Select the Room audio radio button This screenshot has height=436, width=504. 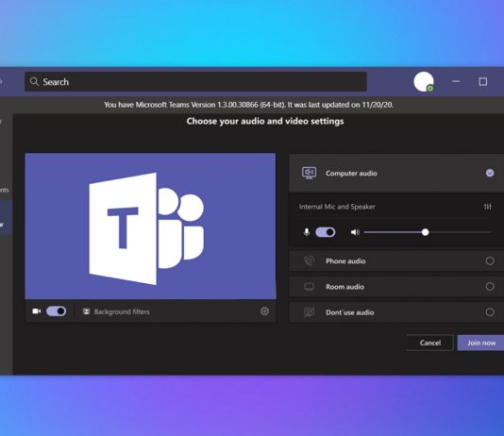pyautogui.click(x=490, y=286)
